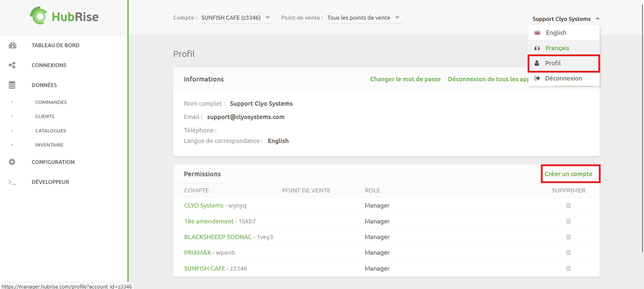The height and width of the screenshot is (289, 644).
Task: Click the Données database icon
Action: 12,85
